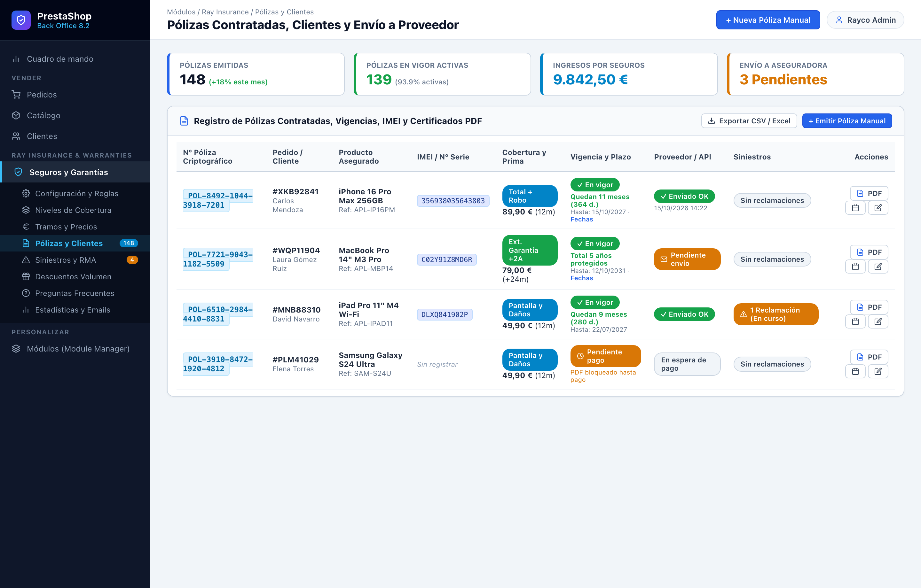Open Tramos y Precios submenu

pos(75,227)
